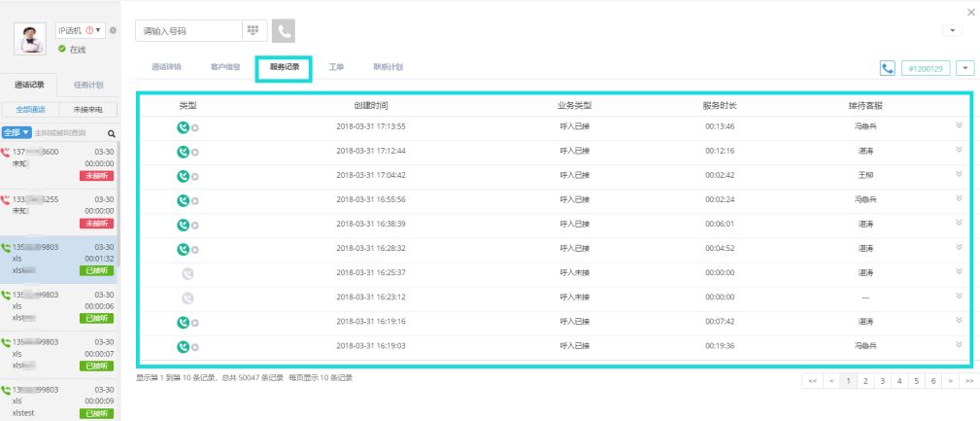Go to page 4 of records

pos(898,380)
